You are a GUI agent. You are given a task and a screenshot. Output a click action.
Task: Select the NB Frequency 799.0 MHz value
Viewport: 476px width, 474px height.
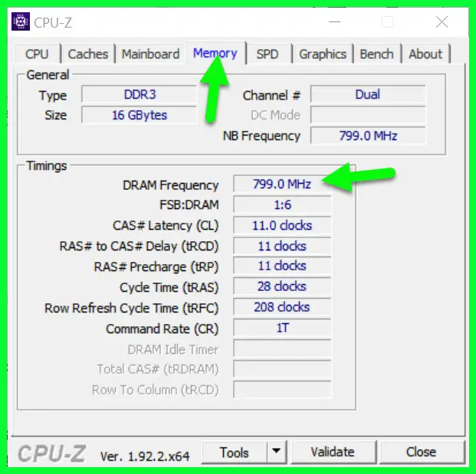point(368,136)
